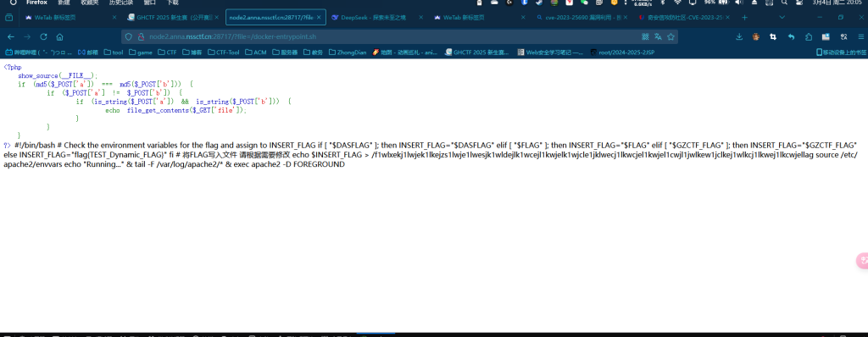Navigate back to previous page
The width and height of the screenshot is (868, 337).
point(10,37)
